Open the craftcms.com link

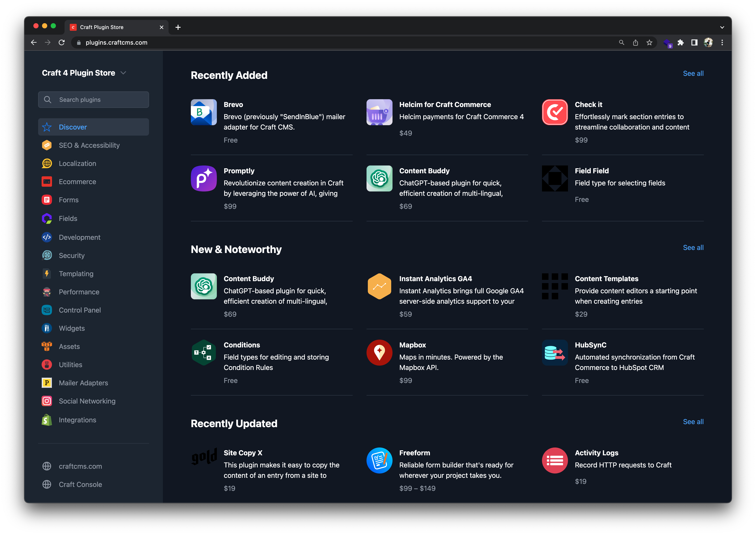tap(80, 466)
